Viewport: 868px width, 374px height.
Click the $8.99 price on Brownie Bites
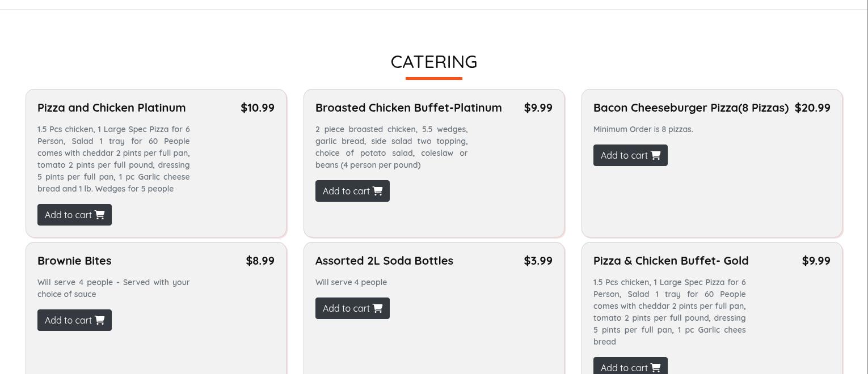coord(260,261)
